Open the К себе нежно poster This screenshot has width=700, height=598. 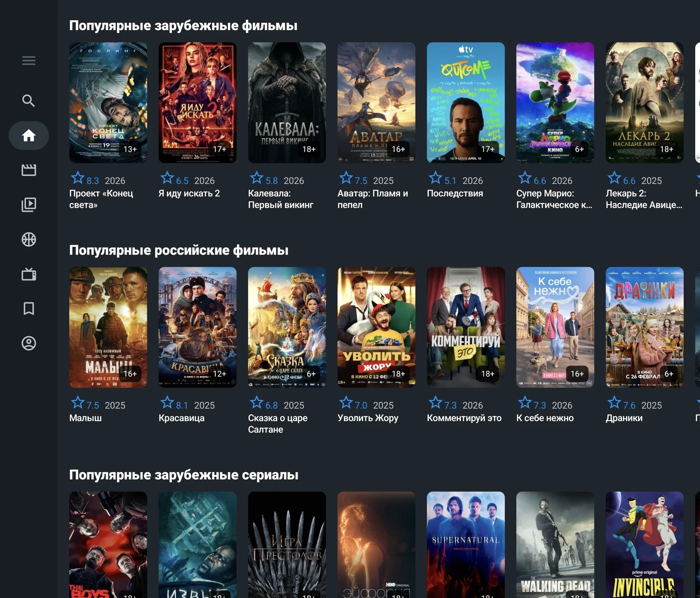[x=555, y=327]
